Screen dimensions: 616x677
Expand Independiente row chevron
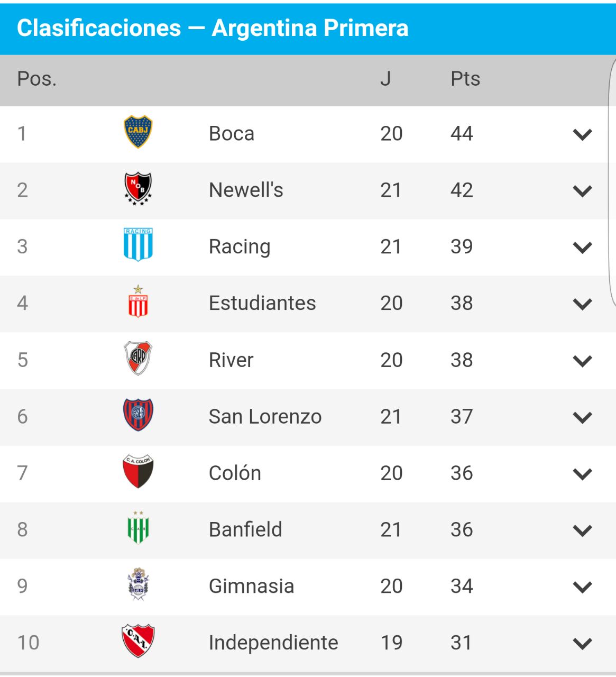582,644
